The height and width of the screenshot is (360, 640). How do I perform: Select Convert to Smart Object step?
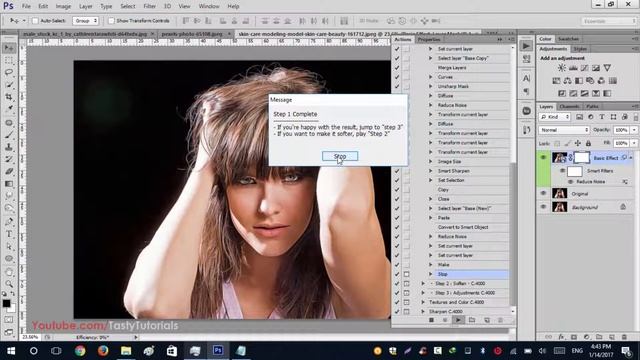(x=463, y=227)
